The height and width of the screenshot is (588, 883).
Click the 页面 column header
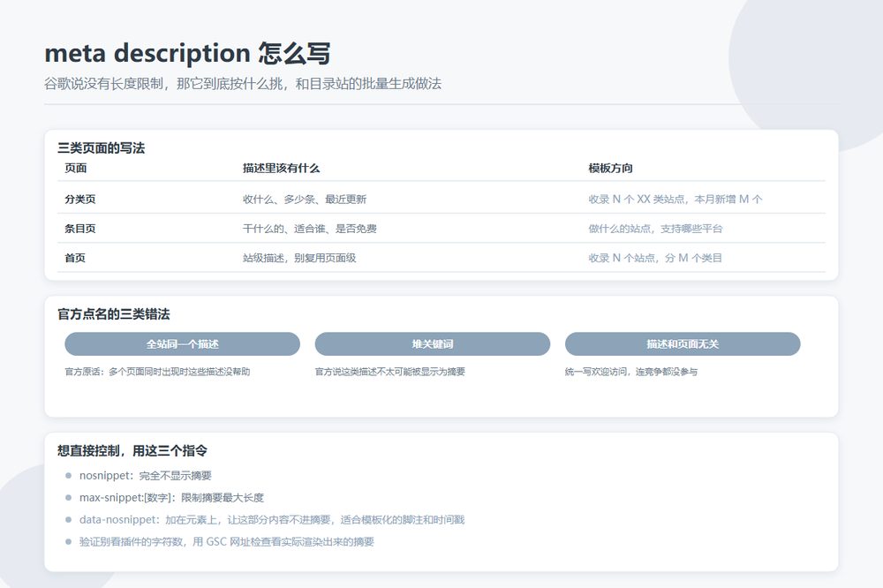coord(75,168)
